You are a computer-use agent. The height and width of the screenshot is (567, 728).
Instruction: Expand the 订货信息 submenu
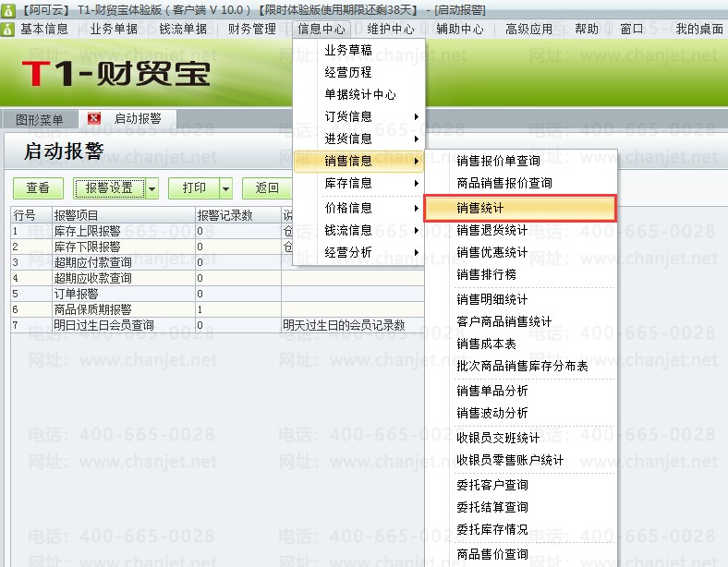359,116
